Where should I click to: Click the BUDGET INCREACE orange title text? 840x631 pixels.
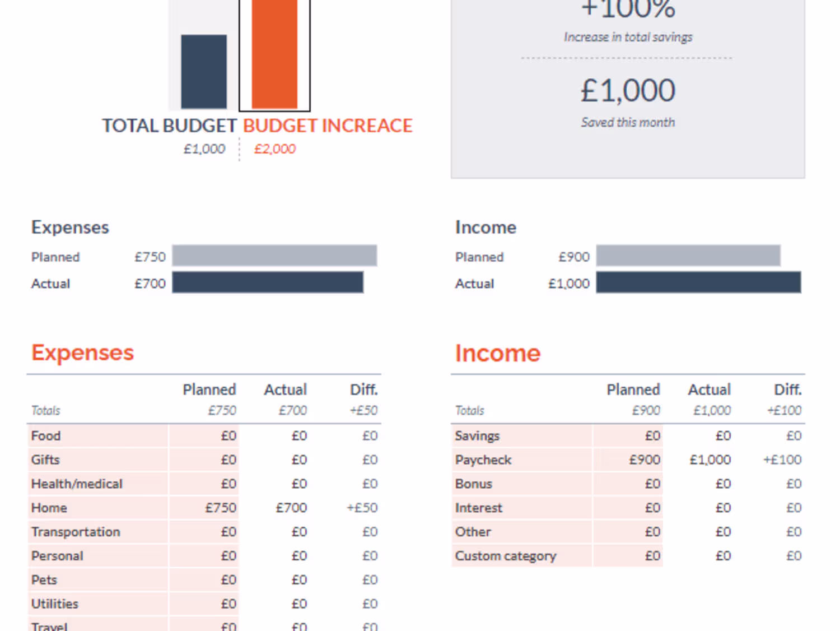click(x=328, y=126)
